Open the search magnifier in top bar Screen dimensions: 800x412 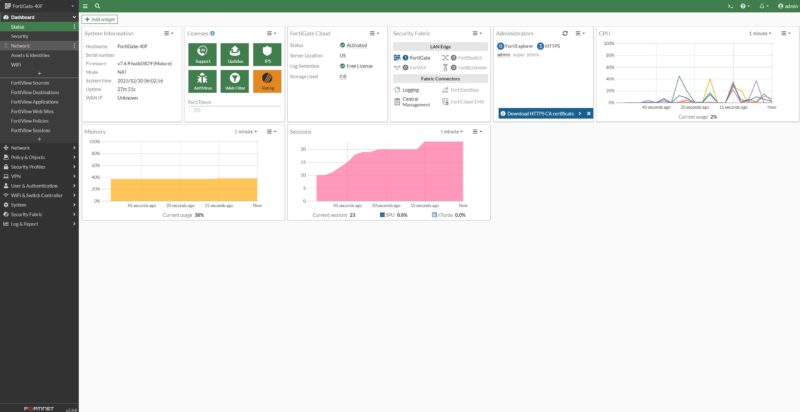point(97,6)
